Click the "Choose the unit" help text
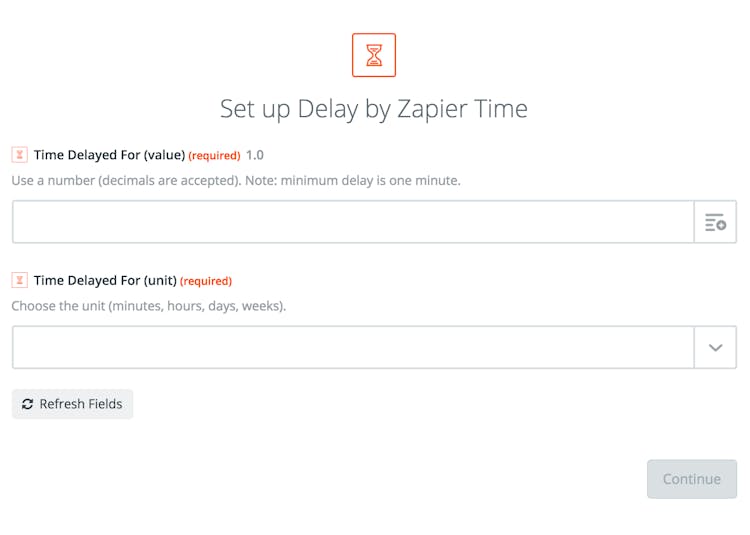The height and width of the screenshot is (535, 750). pyautogui.click(x=60, y=306)
